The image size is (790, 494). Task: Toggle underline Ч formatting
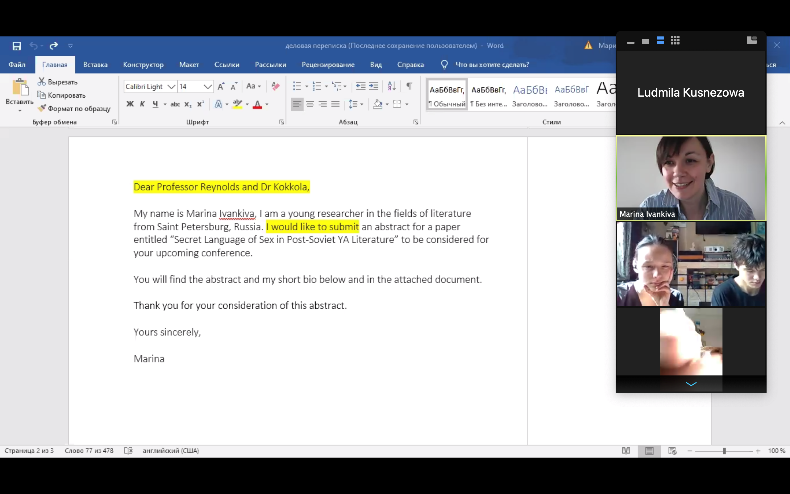point(155,104)
